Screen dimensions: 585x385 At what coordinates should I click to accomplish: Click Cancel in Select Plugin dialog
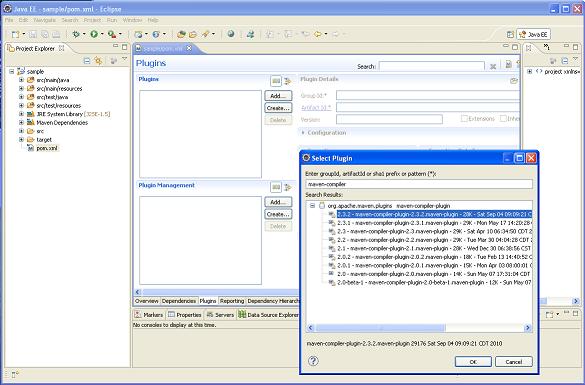point(514,361)
